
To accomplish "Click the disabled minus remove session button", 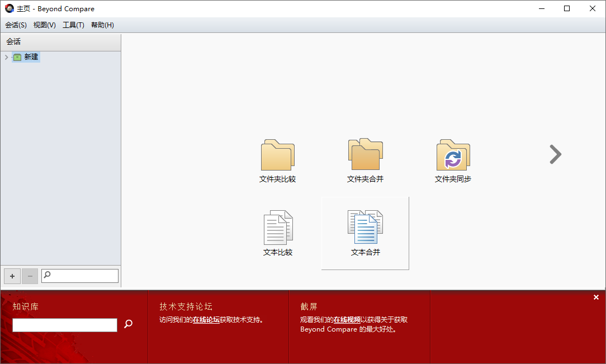I will point(30,276).
